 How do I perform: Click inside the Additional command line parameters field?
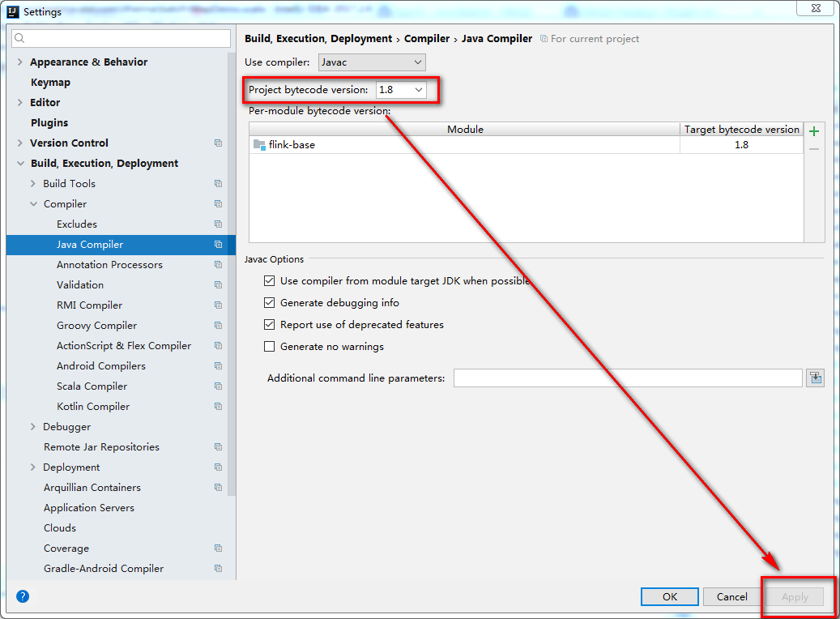627,378
